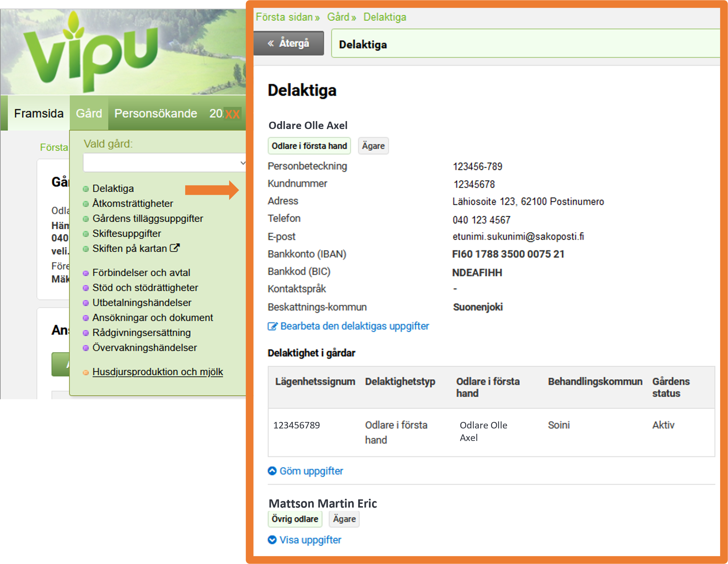Click purple bullet before Förbindelser och avtal
This screenshot has height=564, width=728.
(86, 273)
